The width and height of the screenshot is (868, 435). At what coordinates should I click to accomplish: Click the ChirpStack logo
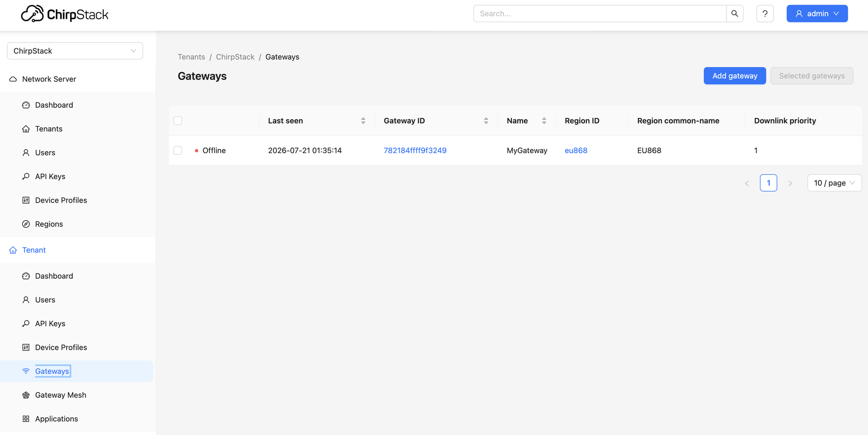pos(65,14)
